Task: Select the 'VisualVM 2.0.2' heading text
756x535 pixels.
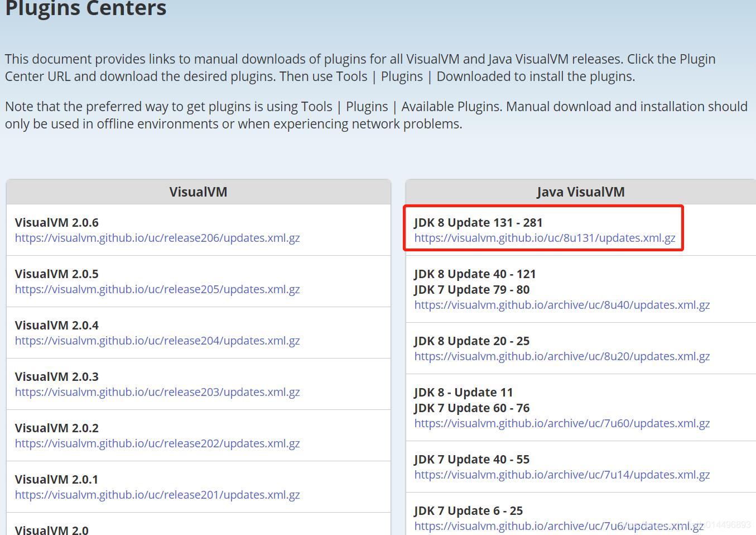Action: pos(57,428)
